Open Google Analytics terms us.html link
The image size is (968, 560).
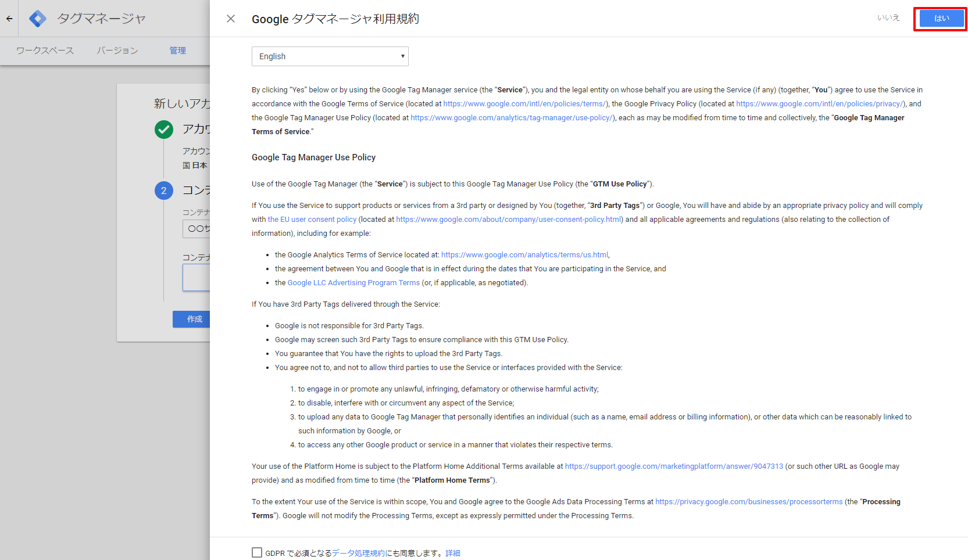click(x=524, y=255)
